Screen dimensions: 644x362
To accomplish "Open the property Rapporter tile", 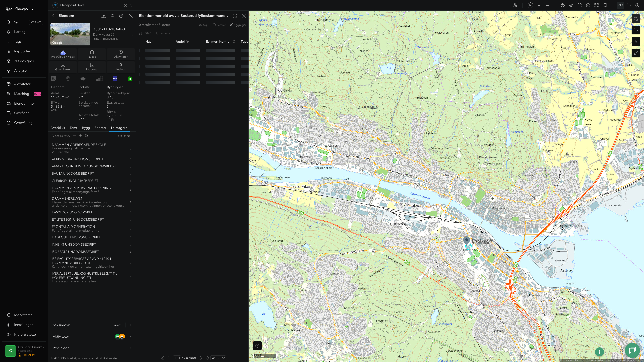I will [92, 67].
